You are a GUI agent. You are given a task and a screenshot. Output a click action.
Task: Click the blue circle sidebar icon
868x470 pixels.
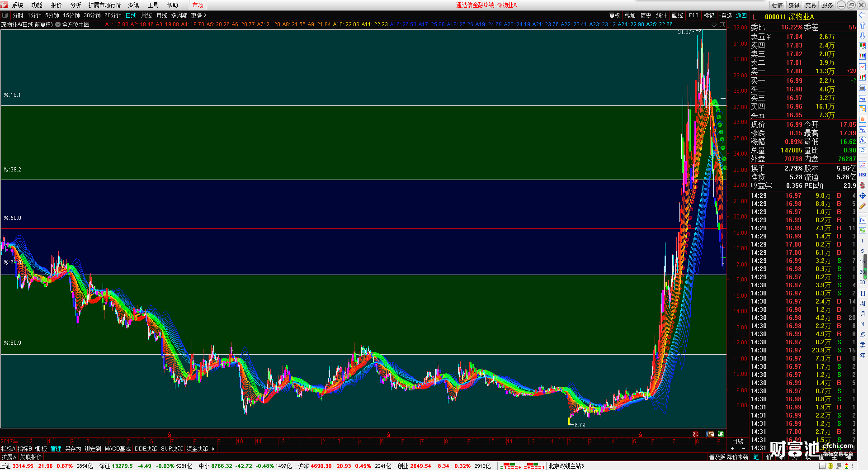coord(862,150)
